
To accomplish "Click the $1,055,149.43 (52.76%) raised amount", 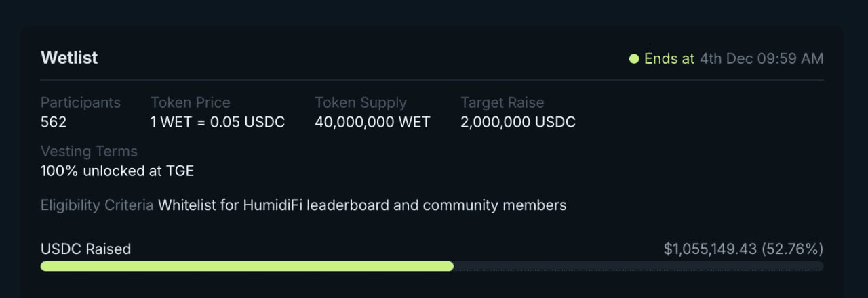I will [x=744, y=249].
